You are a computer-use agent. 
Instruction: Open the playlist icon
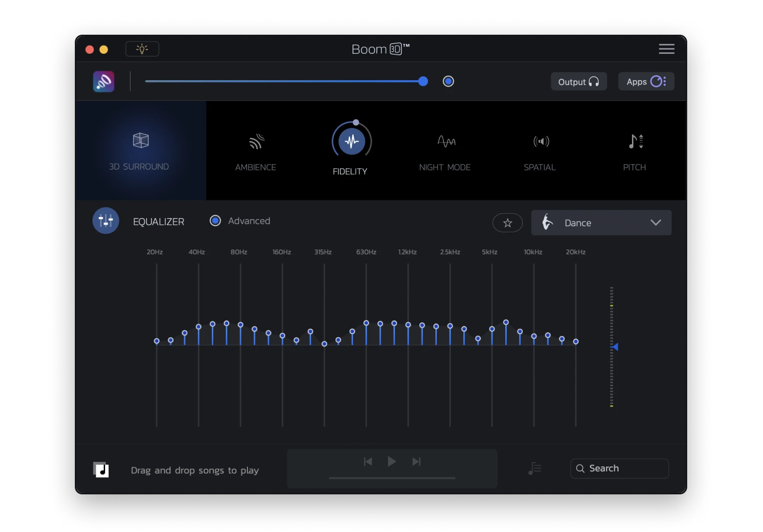coord(535,468)
